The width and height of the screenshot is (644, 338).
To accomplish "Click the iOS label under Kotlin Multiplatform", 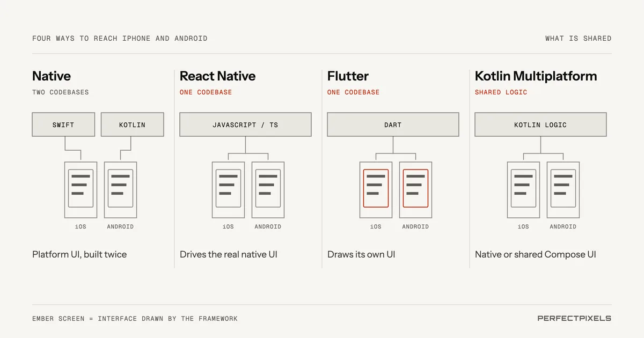I will pos(523,226).
